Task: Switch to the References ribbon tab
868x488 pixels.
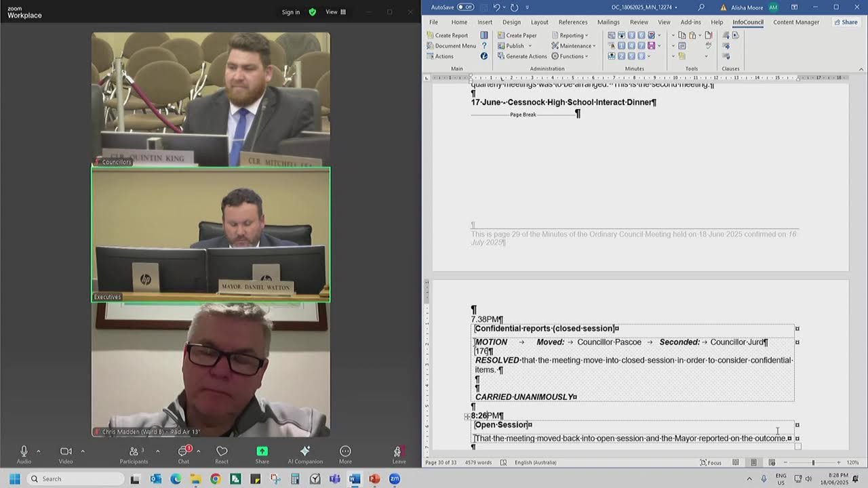Action: [x=573, y=22]
